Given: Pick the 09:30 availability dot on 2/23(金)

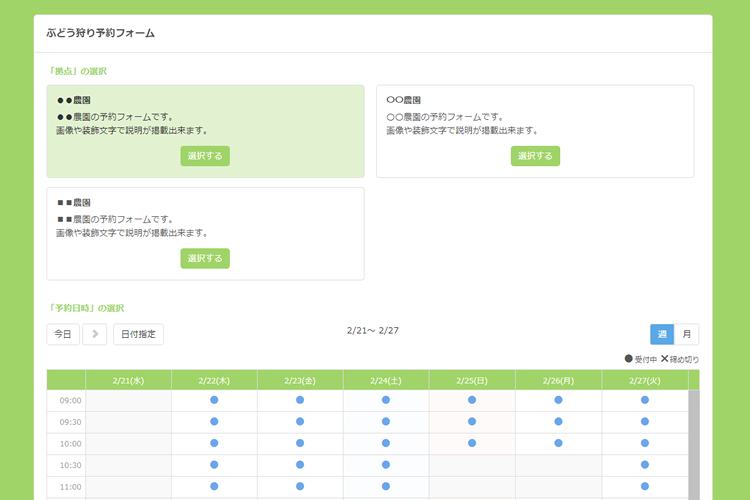Looking at the screenshot, I should point(300,421).
